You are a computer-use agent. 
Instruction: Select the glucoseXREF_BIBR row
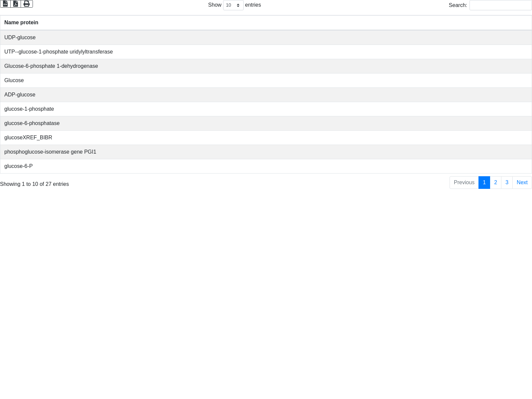[x=28, y=138]
